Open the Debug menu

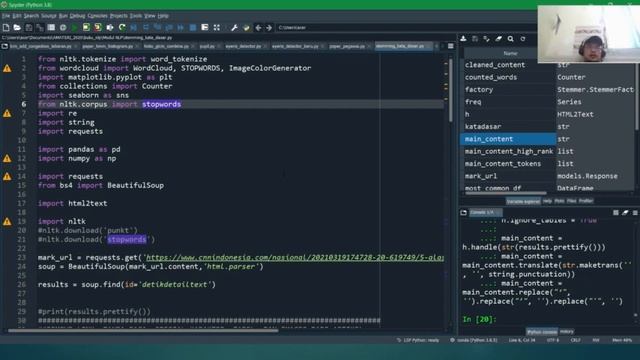click(77, 16)
